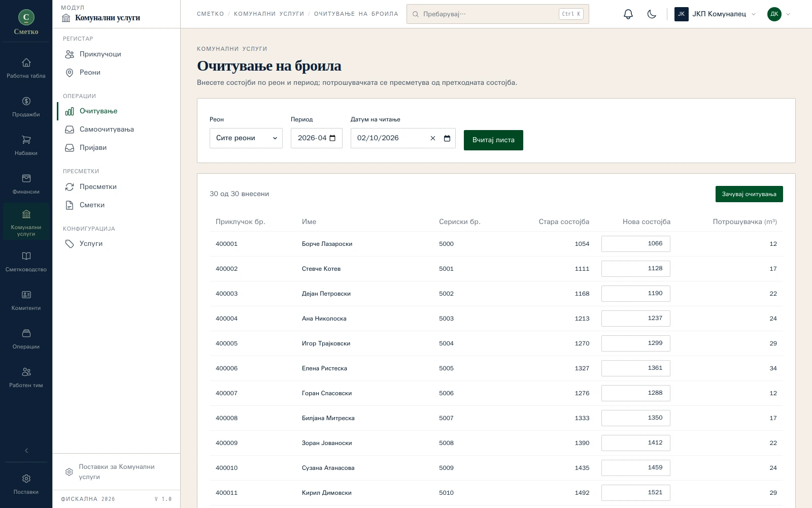Open Пресметки in the sidebar
The width and height of the screenshot is (812, 508).
[116, 186]
